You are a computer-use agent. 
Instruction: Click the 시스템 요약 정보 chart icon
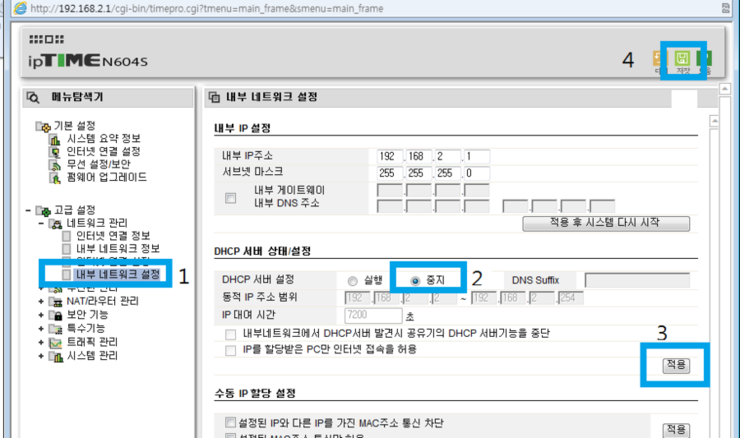pyautogui.click(x=55, y=139)
